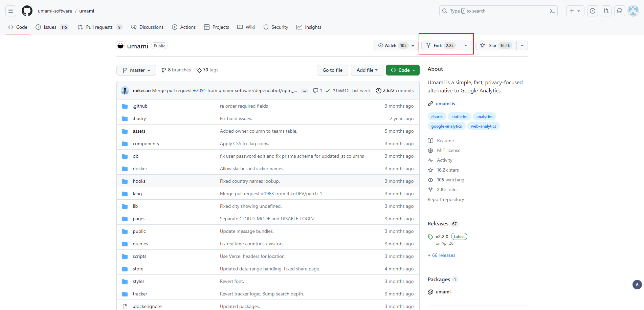This screenshot has width=644, height=310.
Task: Fork the umami repository
Action: pyautogui.click(x=441, y=45)
